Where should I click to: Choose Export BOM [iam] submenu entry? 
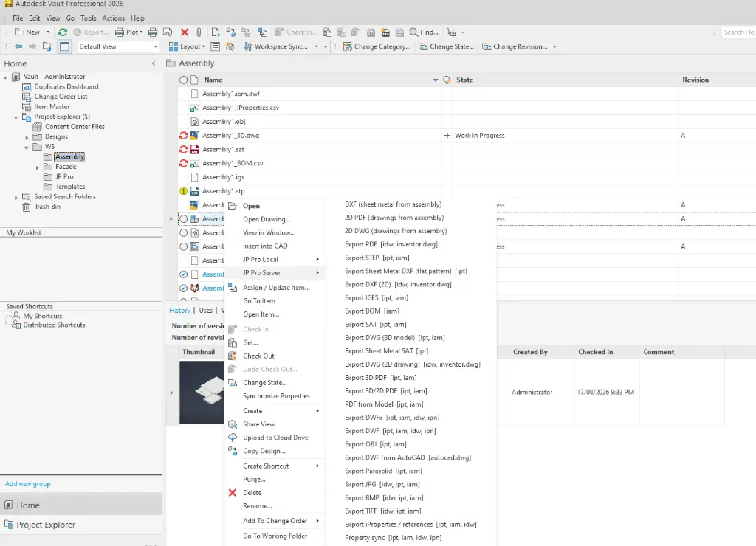410,311
